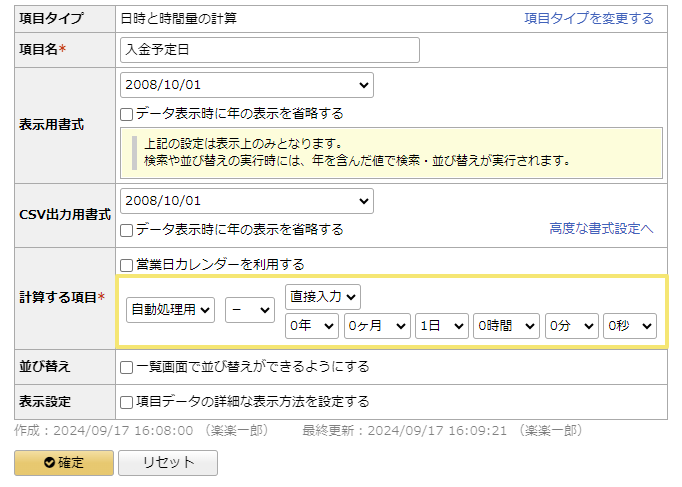This screenshot has width=682, height=487.
Task: Open the 0秒 seconds dropdown
Action: point(629,326)
